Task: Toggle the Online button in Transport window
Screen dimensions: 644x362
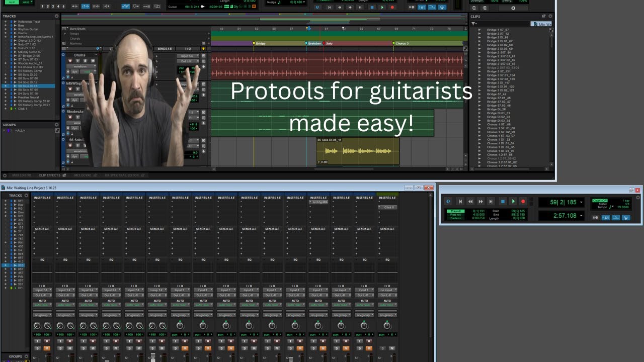Action: coord(448,202)
